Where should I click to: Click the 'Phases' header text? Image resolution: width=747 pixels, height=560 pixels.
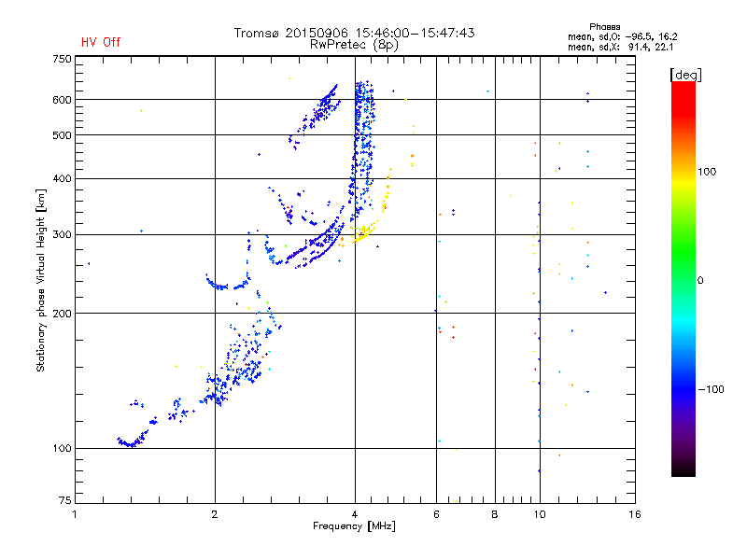pos(604,27)
